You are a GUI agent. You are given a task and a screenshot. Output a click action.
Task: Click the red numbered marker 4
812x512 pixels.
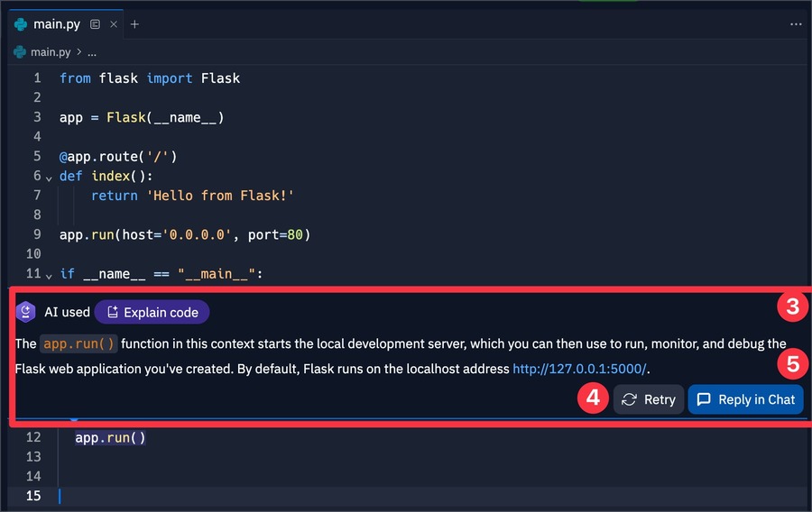pyautogui.click(x=593, y=398)
